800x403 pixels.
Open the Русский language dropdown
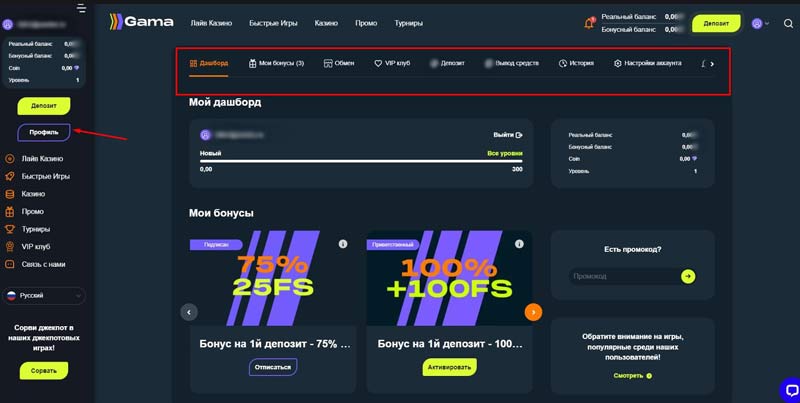(45, 296)
